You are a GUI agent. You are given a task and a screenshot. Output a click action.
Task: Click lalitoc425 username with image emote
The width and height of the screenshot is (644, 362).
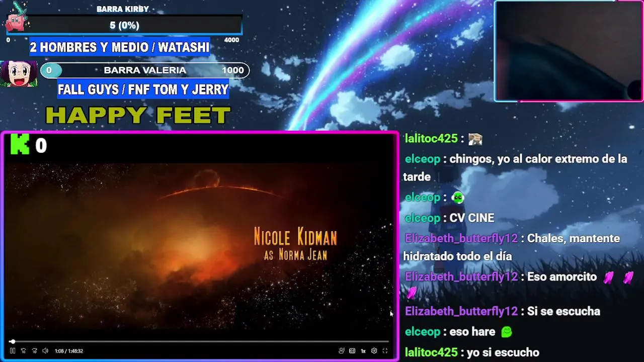click(x=431, y=139)
